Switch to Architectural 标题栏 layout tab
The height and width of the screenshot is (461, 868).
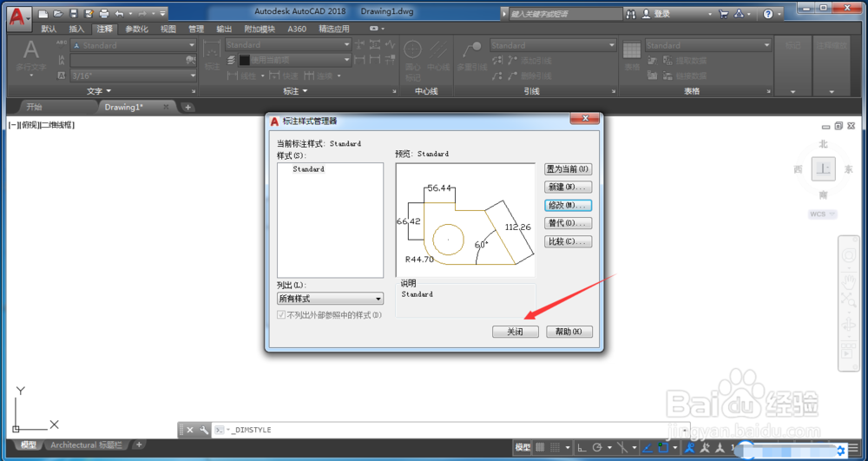pyautogui.click(x=85, y=445)
